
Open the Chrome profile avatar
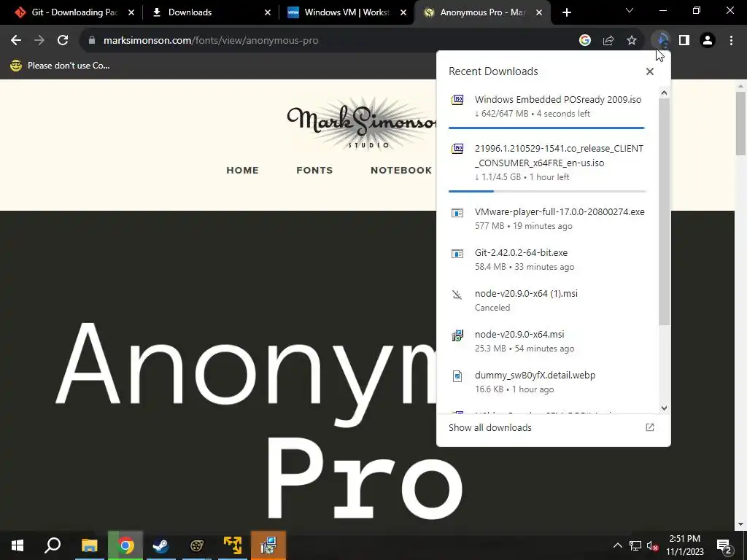708,41
